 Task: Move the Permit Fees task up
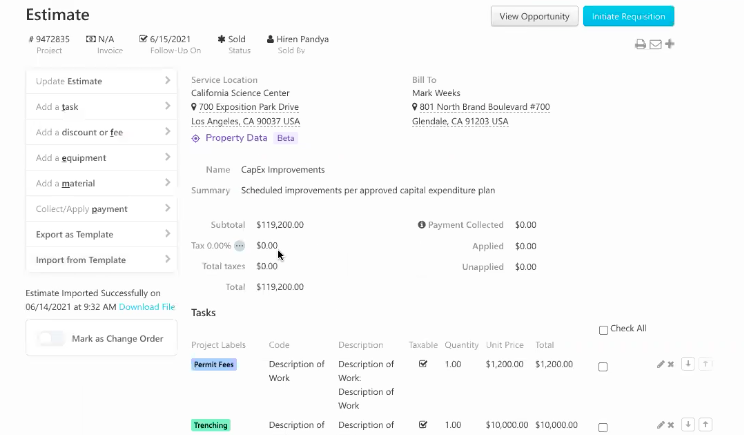tap(706, 364)
